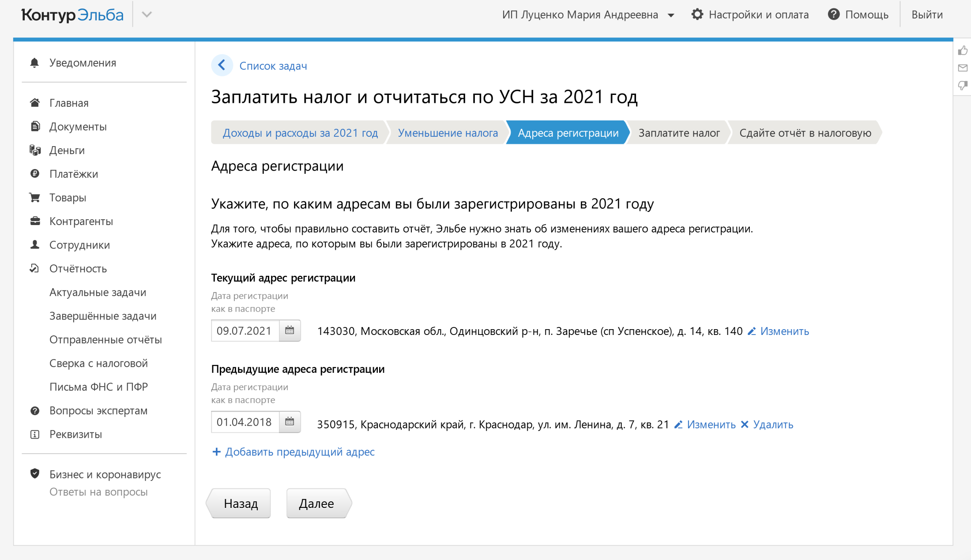971x560 pixels.
Task: Click the ruble coin icon for Платёжки
Action: pyautogui.click(x=34, y=173)
